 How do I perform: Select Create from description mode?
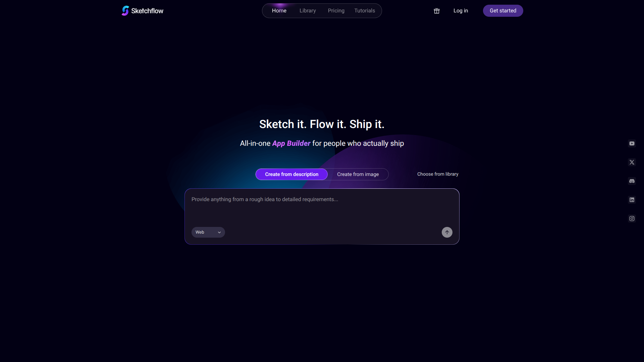tap(291, 174)
